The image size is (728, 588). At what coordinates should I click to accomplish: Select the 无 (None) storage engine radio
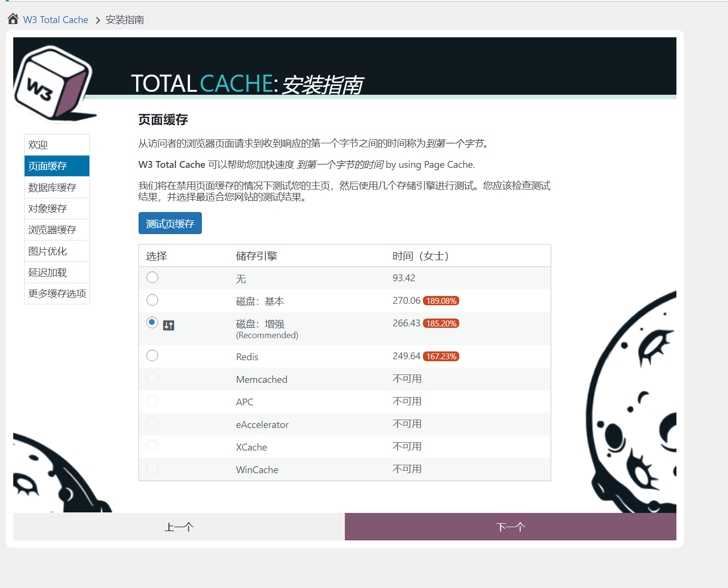152,277
